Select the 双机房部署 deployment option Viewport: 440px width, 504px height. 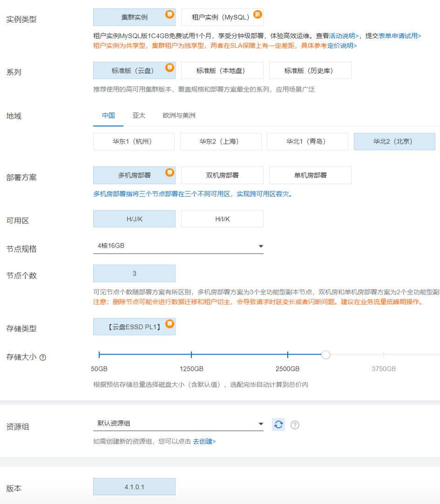pos(222,175)
